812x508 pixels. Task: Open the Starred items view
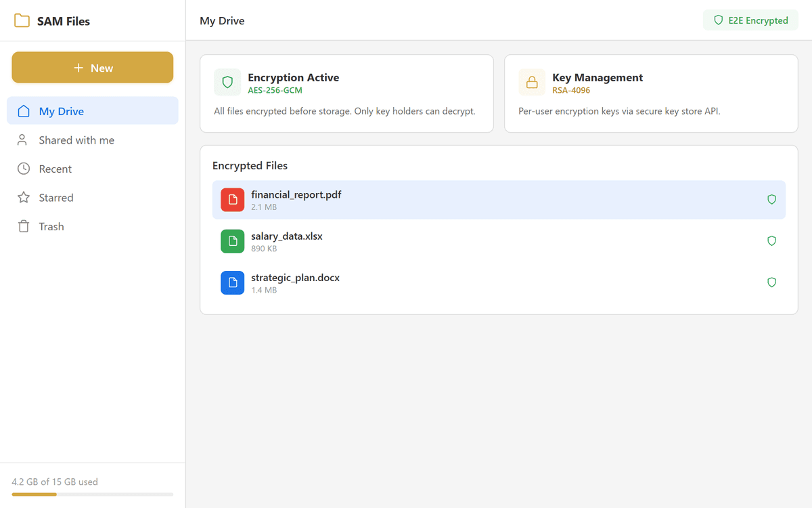click(56, 198)
